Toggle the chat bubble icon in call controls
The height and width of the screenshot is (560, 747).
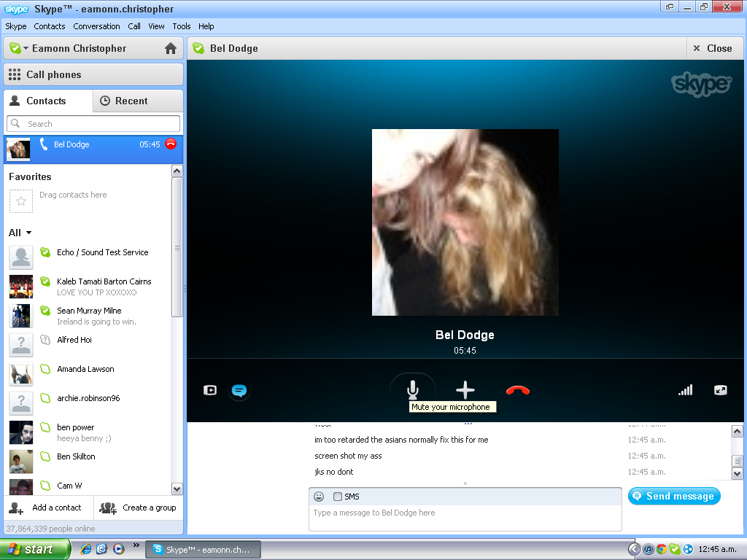(x=239, y=391)
